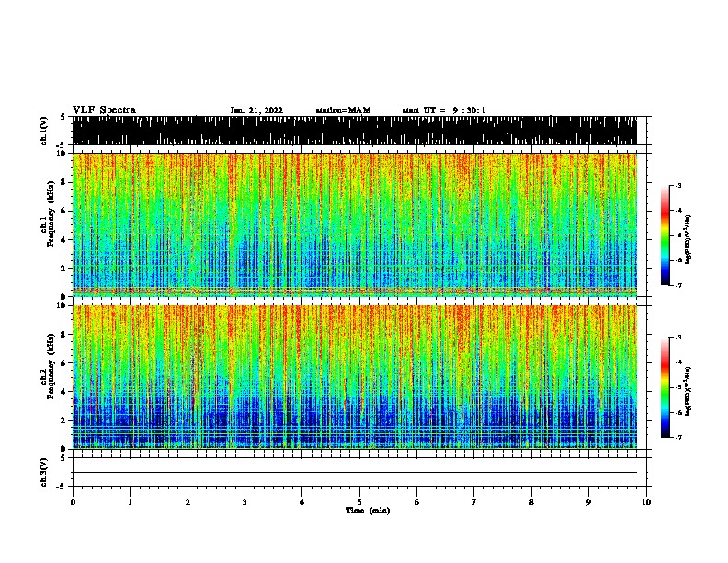Viewport: 728px width, 563px height.
Task: Click the "9" minute tick label
Action: 588,502
